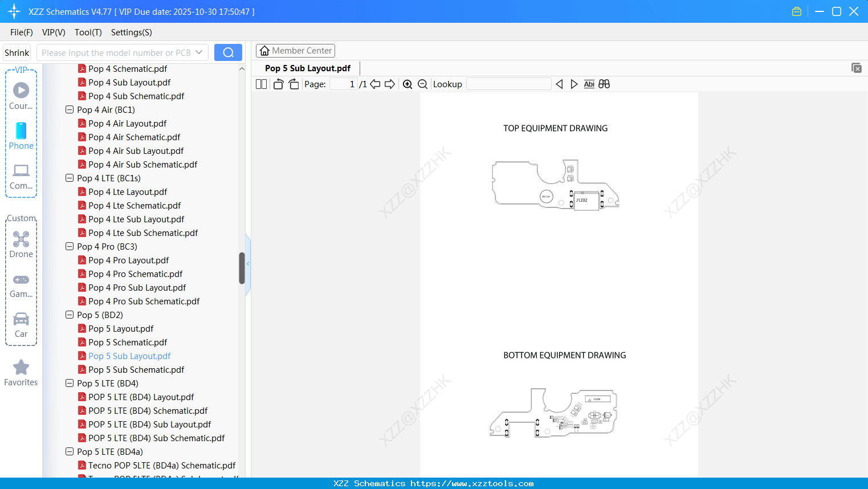Image resolution: width=868 pixels, height=489 pixels.
Task: Open the model number search dropdown
Action: tap(200, 52)
